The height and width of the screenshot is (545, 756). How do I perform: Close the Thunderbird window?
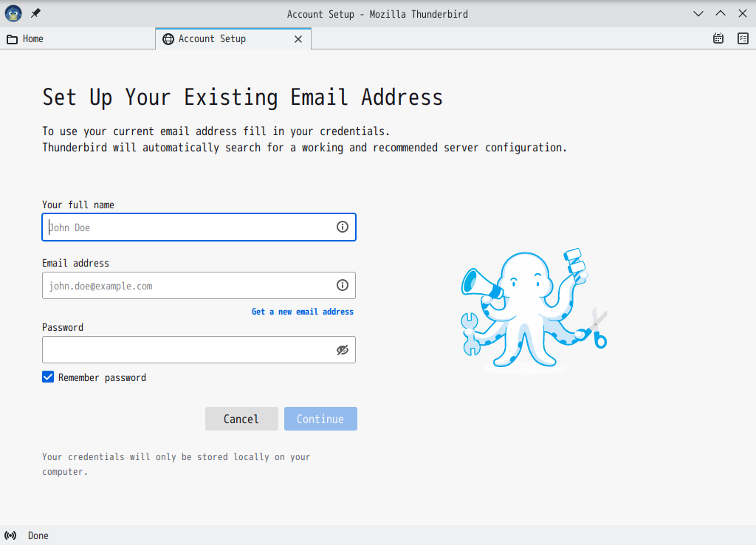click(x=743, y=13)
